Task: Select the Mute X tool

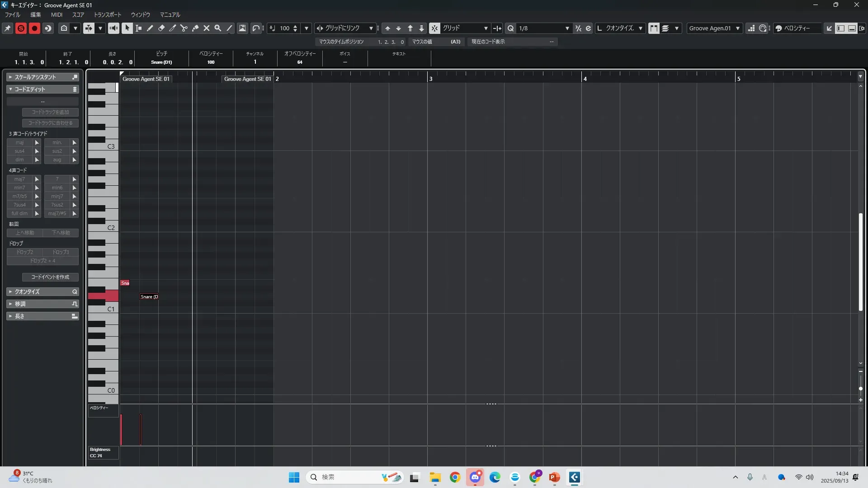Action: click(x=207, y=28)
